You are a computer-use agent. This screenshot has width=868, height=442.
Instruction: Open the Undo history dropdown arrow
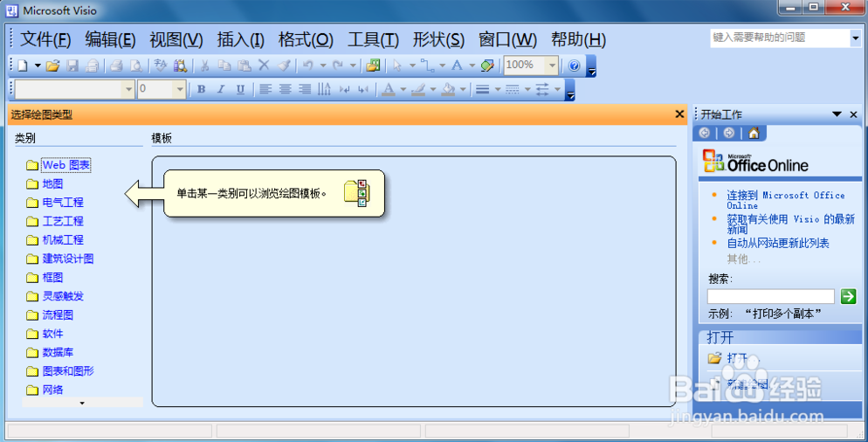coord(323,66)
